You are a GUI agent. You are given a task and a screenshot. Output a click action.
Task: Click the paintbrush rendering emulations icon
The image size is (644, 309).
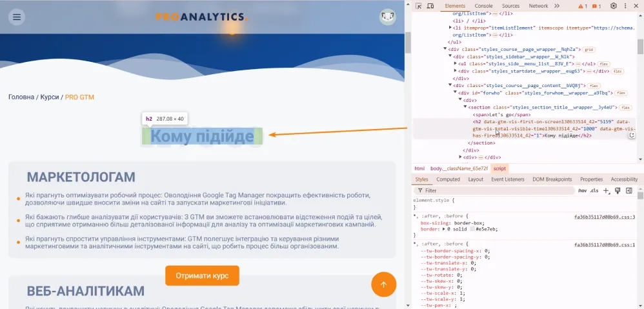click(618, 190)
